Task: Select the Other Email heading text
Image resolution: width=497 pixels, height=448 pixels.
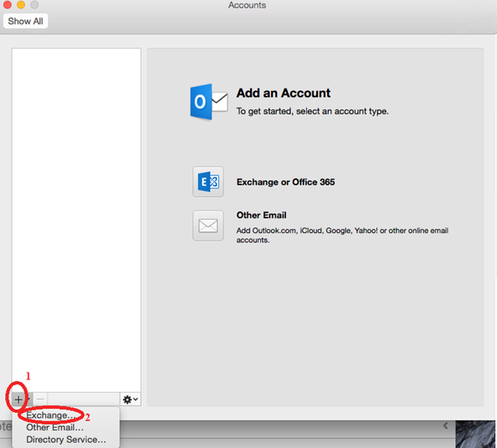Action: pyautogui.click(x=261, y=215)
